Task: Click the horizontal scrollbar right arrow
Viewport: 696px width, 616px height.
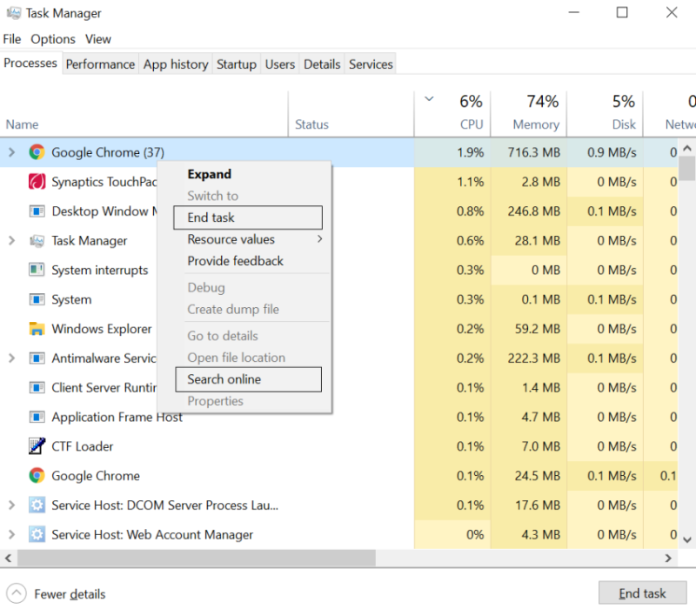Action: tap(668, 558)
